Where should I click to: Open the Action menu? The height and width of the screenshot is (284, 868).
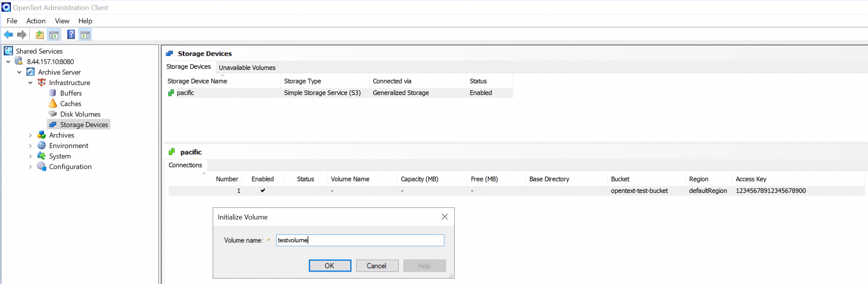36,21
